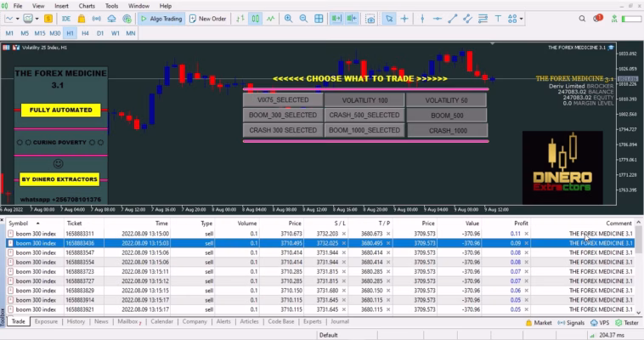The height and width of the screenshot is (340, 644).
Task: Expand the chart type dropdown arrow
Action: pos(18,19)
